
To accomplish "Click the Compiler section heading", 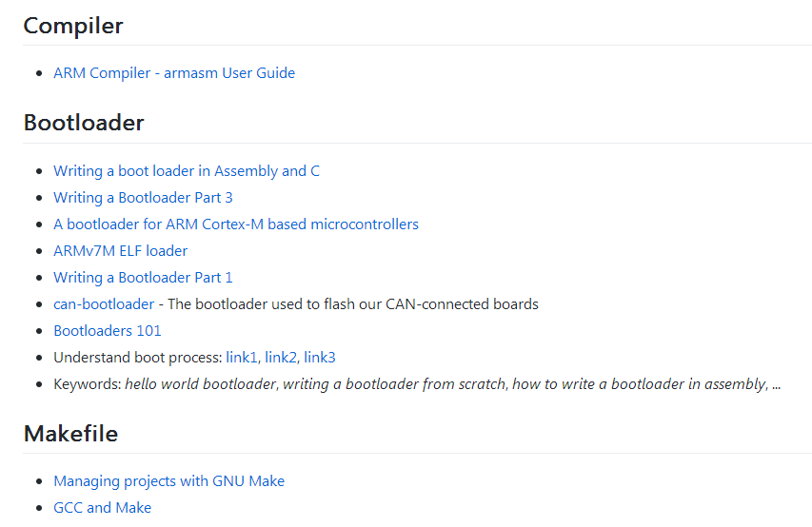I will pyautogui.click(x=73, y=26).
